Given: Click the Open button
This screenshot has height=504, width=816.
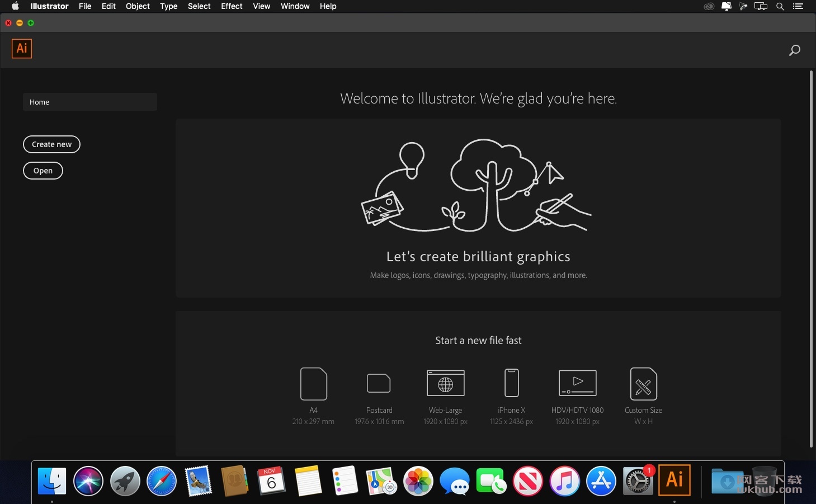Looking at the screenshot, I should [x=43, y=171].
